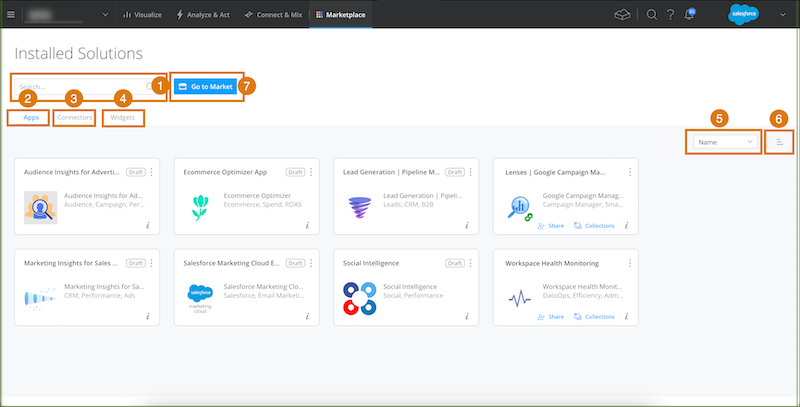Show info for Salesforce Marketing Cloud card

[x=308, y=316]
